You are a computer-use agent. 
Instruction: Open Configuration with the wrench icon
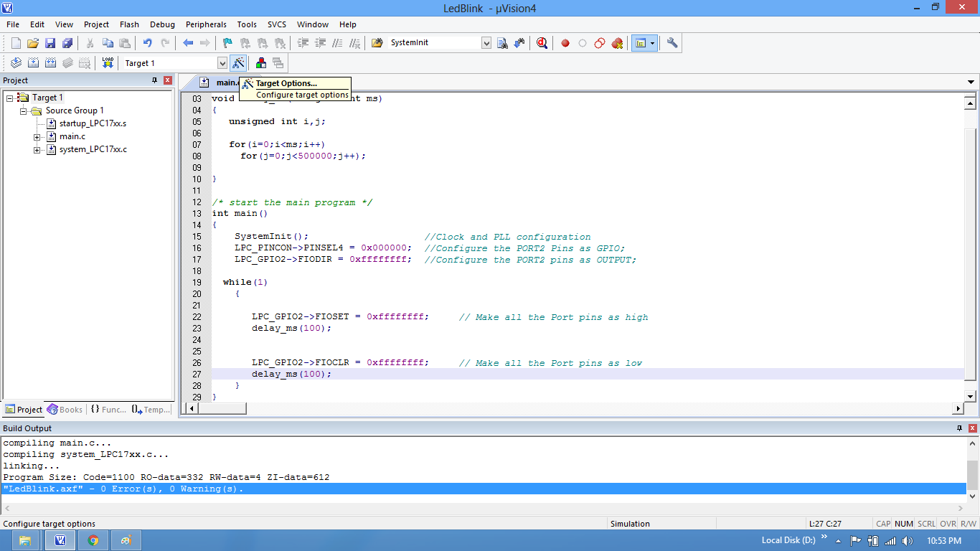coord(672,43)
